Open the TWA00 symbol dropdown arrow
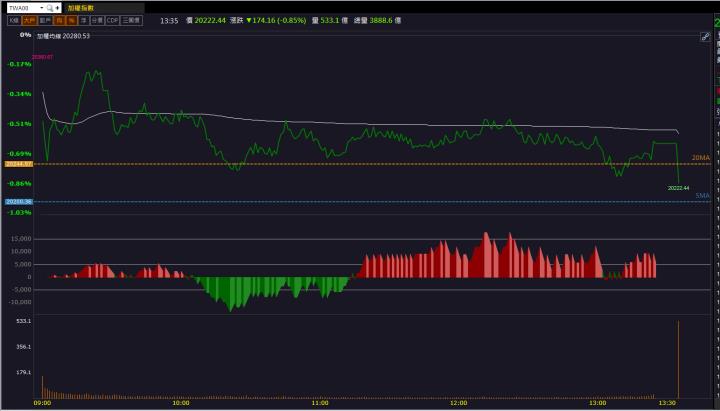The height and width of the screenshot is (411, 720). pyautogui.click(x=41, y=7)
